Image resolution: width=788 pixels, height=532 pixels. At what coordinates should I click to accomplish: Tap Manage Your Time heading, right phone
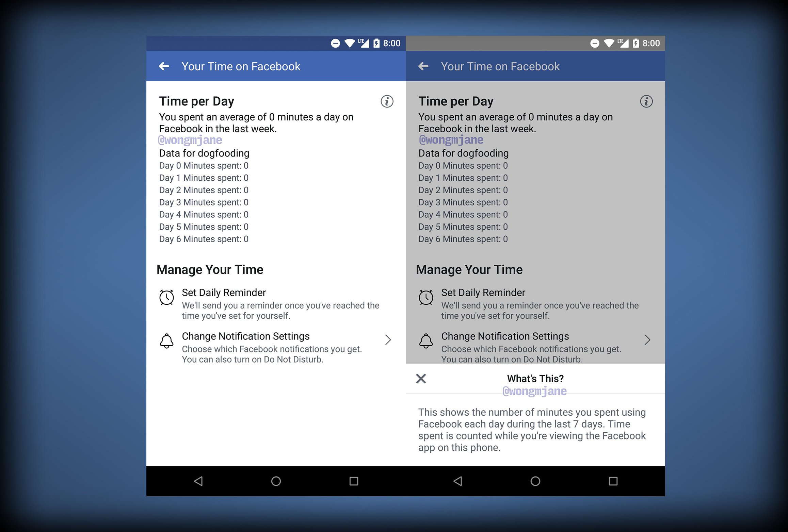click(x=469, y=270)
